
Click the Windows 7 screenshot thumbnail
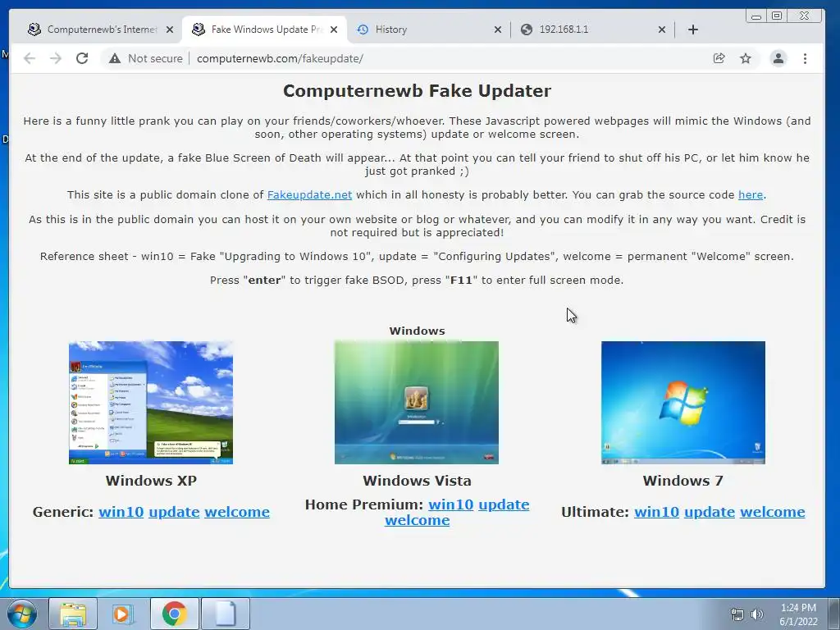[x=683, y=402]
